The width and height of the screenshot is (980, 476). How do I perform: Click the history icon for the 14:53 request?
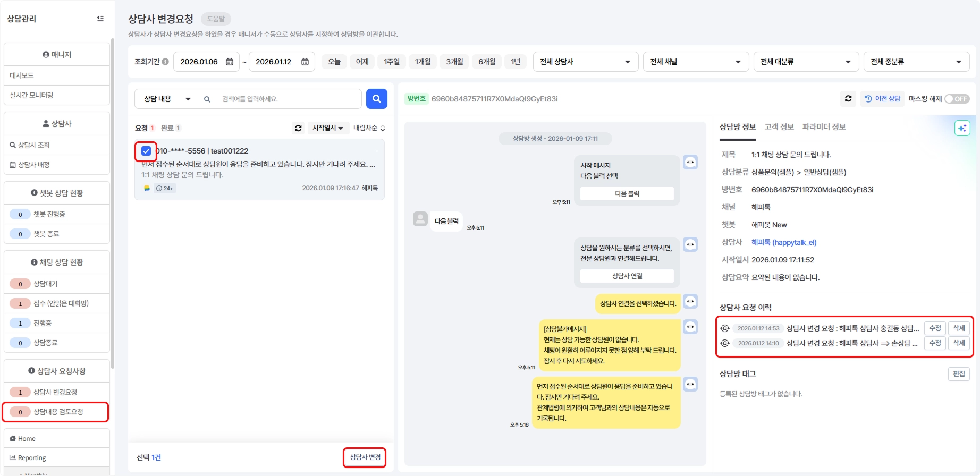[725, 328]
